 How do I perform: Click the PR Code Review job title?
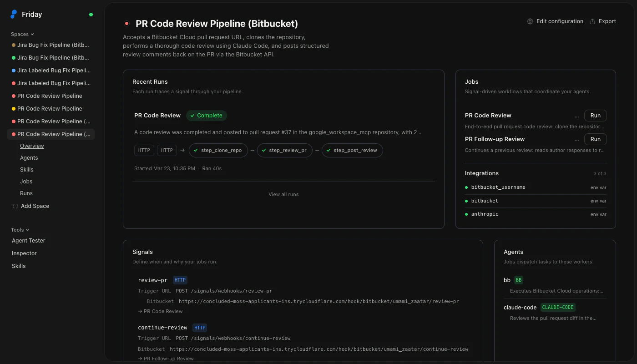point(488,116)
